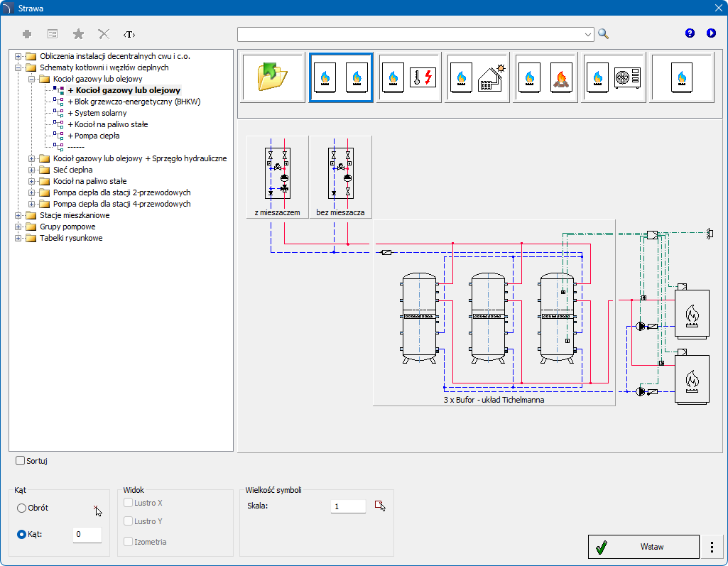Open the search combo box dropdown arrow
Viewport: 728px width, 566px height.
588,34
